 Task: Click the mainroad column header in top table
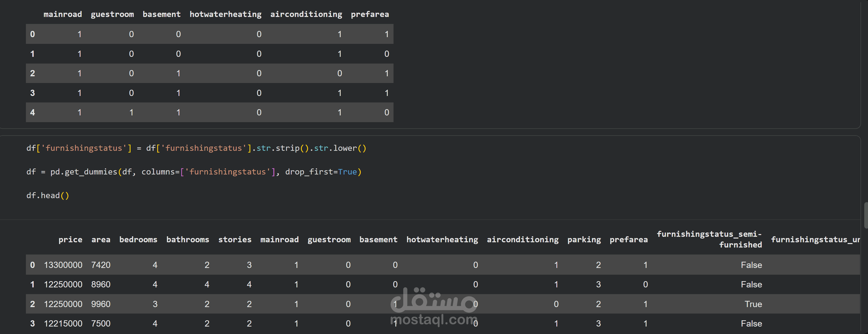63,14
